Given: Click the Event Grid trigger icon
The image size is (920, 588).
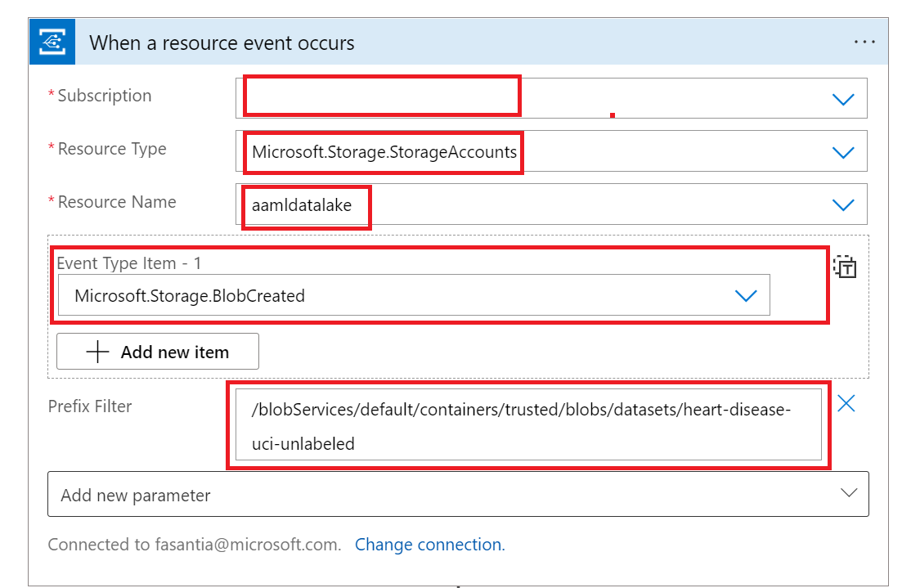Looking at the screenshot, I should tap(52, 43).
